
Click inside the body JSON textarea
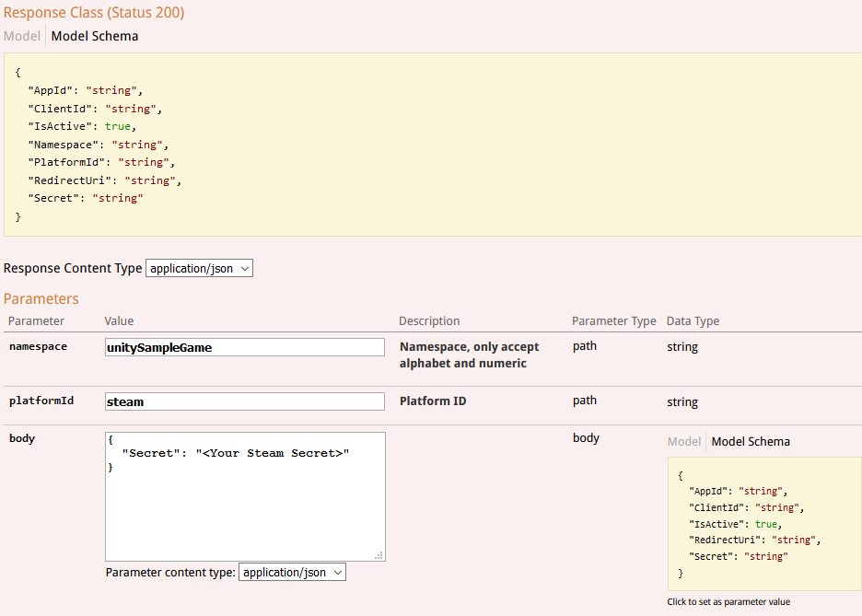[x=245, y=496]
